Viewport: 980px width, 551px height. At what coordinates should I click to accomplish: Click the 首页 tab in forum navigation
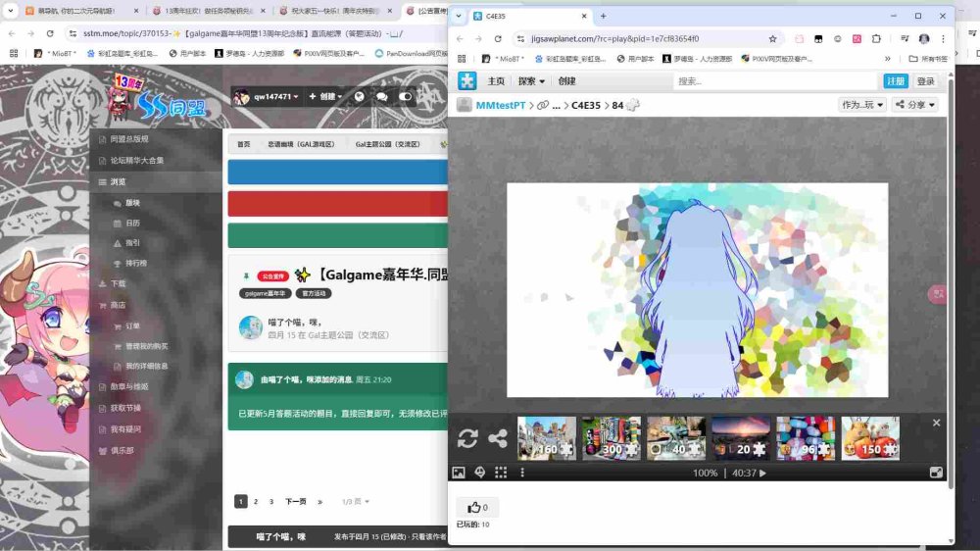click(x=244, y=144)
